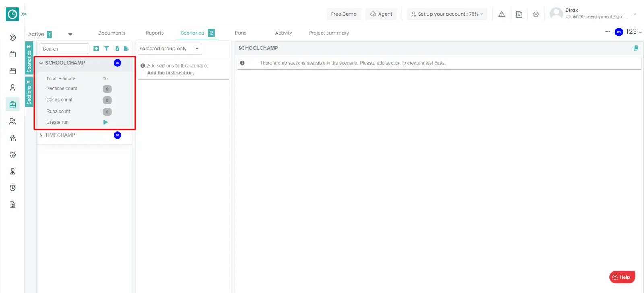The image size is (644, 293).
Task: Click the import scenarios icon
Action: coord(117,49)
